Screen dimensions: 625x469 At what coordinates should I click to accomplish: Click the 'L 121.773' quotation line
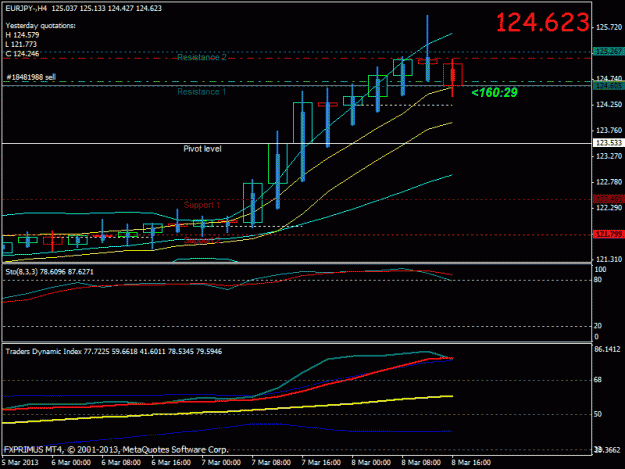21,44
